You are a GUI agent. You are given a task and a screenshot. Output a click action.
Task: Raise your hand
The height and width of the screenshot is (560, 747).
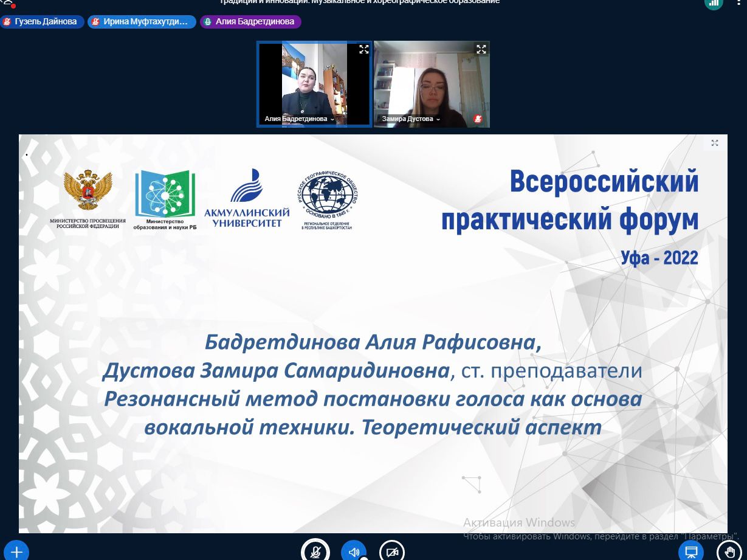click(x=729, y=551)
